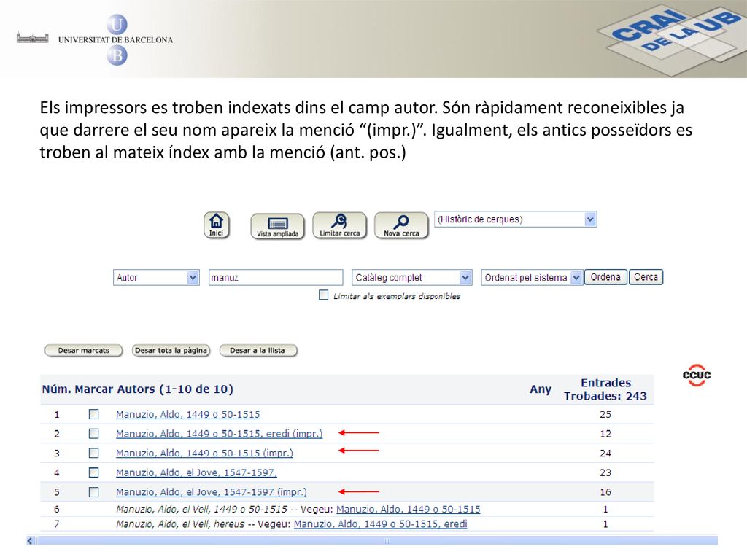Mark checkbox for row 3 1449 o 50-1515 (impr.)
This screenshot has height=560, width=747.
tap(94, 453)
